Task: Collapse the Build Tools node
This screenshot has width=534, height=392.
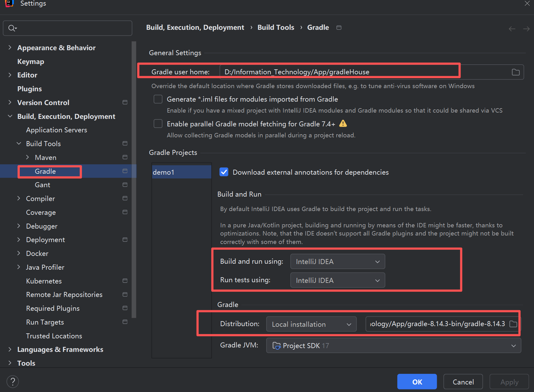Action: [x=19, y=143]
